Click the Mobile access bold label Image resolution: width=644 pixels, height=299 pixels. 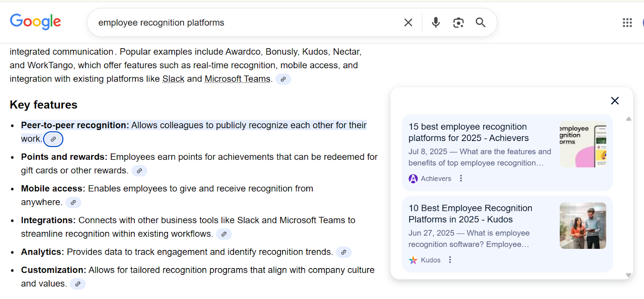click(x=53, y=189)
